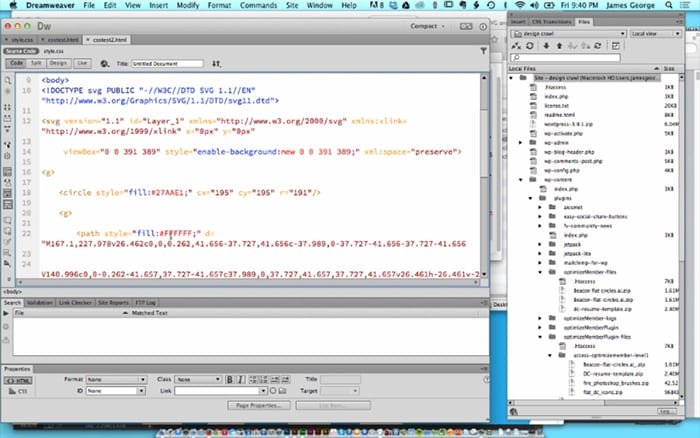This screenshot has width=700, height=438.
Task: Open Site menu
Action: coord(292,5)
